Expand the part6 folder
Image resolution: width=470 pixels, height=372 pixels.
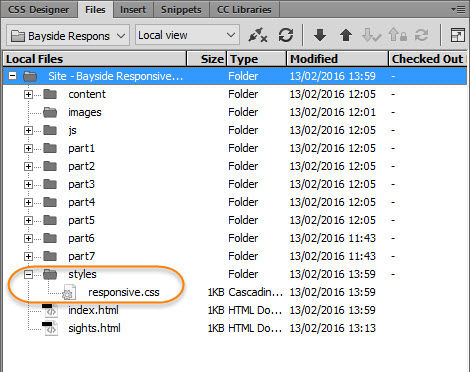[28, 239]
